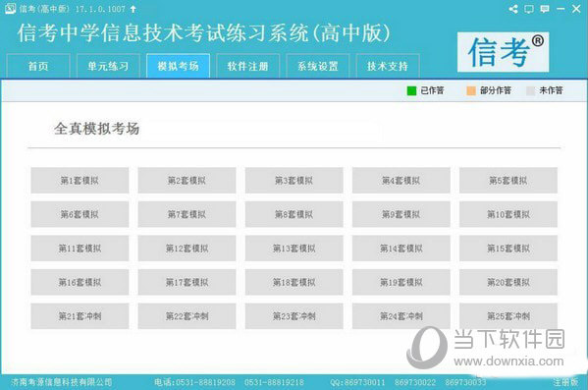The height and width of the screenshot is (390, 588).
Task: Click the green 已作答 legend swatch
Action: point(411,90)
